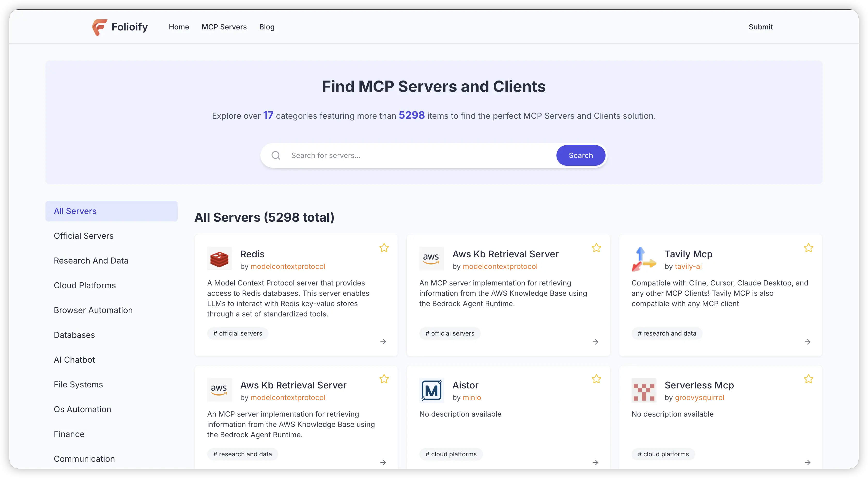
Task: Select Cloud Platforms category in sidebar
Action: (84, 285)
